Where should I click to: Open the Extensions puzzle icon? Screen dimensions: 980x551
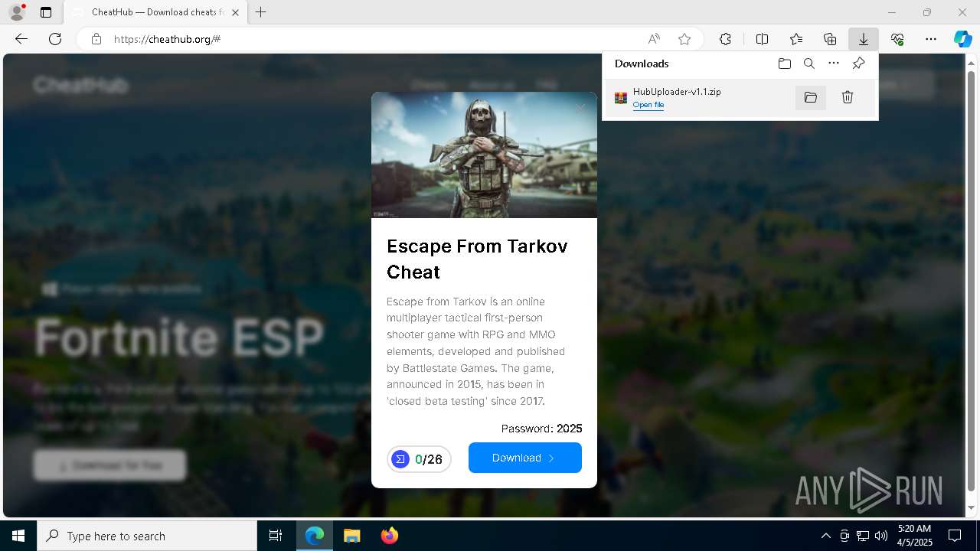click(x=725, y=39)
